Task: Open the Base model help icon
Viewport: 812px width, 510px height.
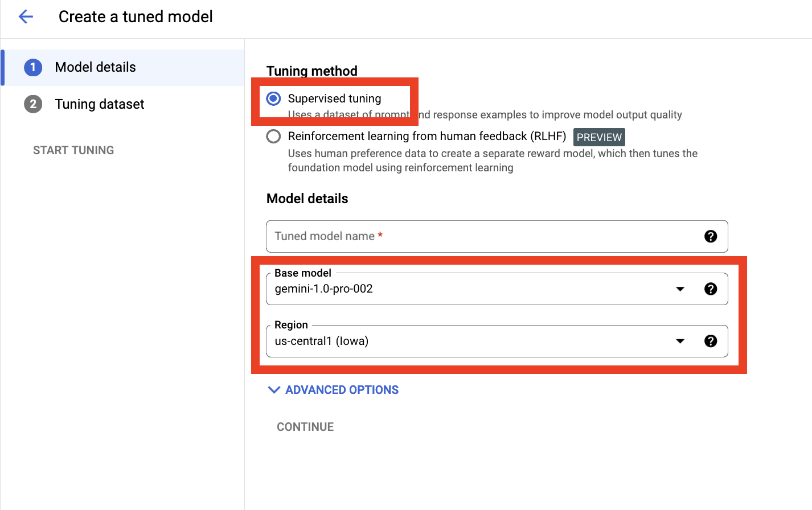Action: pos(710,289)
